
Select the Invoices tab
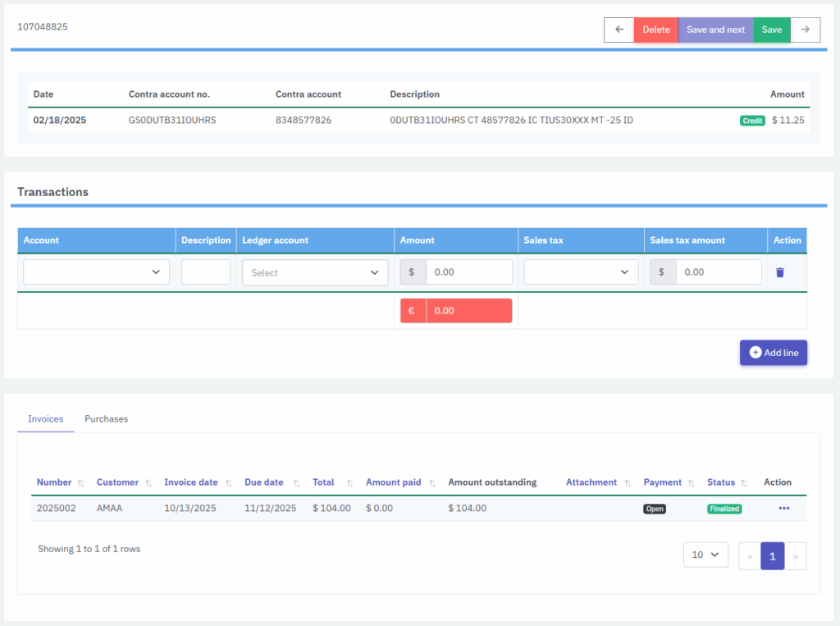(46, 419)
